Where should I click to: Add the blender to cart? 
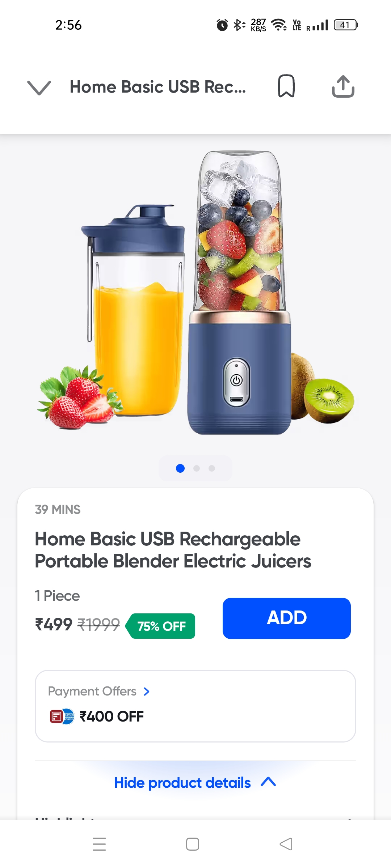286,618
